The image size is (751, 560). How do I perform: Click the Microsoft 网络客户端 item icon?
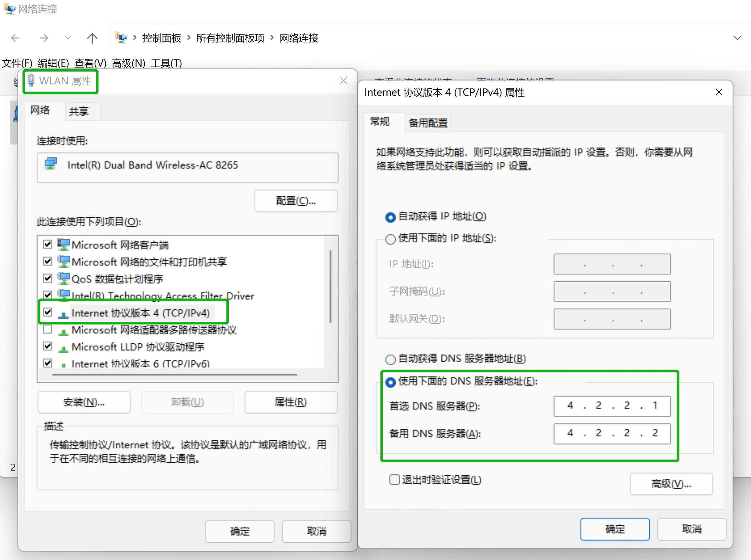(x=63, y=244)
